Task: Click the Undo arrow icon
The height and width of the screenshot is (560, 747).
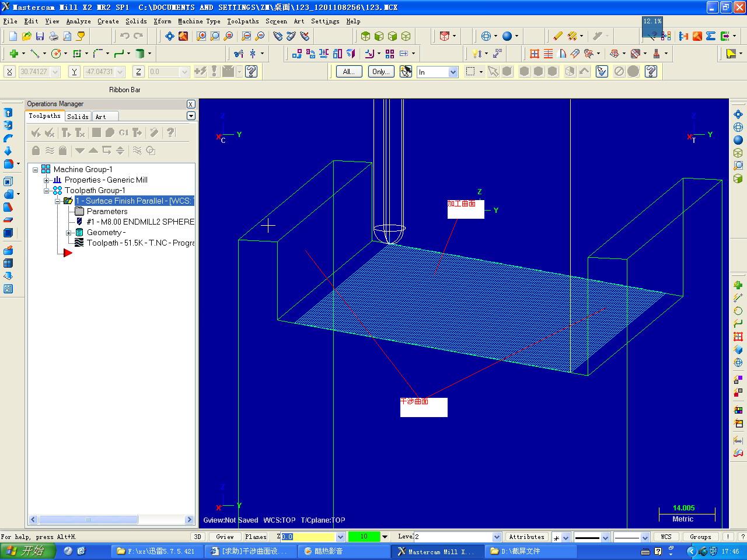Action: pos(125,36)
